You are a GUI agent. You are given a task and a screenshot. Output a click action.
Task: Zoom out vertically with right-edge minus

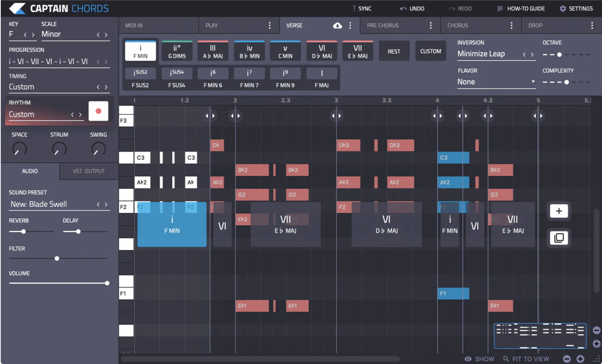[596, 330]
